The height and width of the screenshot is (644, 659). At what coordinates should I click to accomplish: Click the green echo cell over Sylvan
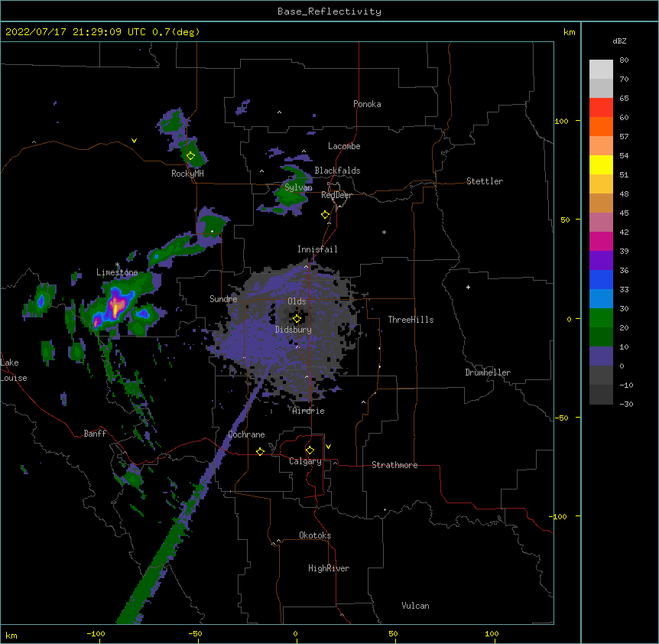[290, 194]
